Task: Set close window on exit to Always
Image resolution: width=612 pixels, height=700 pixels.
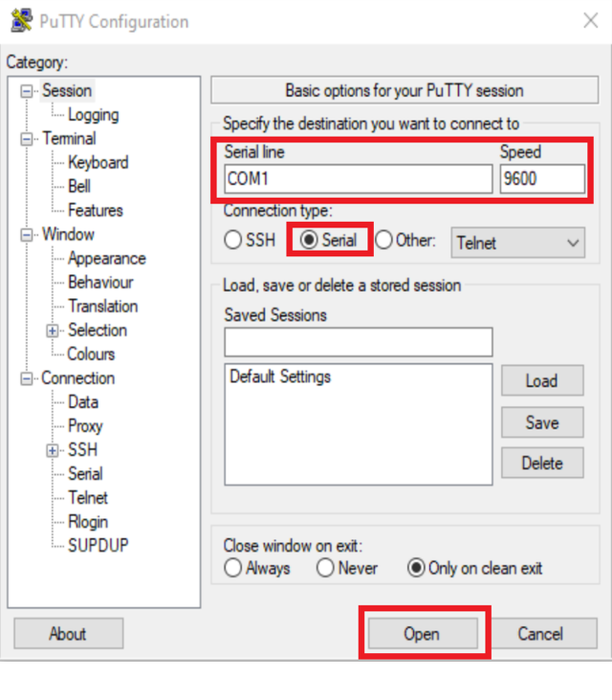Action: (x=233, y=568)
